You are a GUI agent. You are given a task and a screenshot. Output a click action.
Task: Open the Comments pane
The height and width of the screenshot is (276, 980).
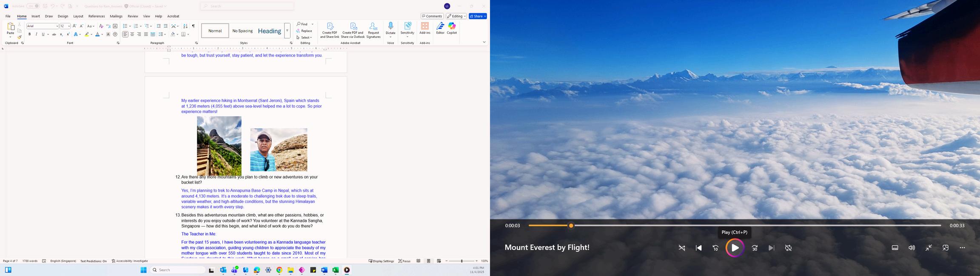(432, 16)
